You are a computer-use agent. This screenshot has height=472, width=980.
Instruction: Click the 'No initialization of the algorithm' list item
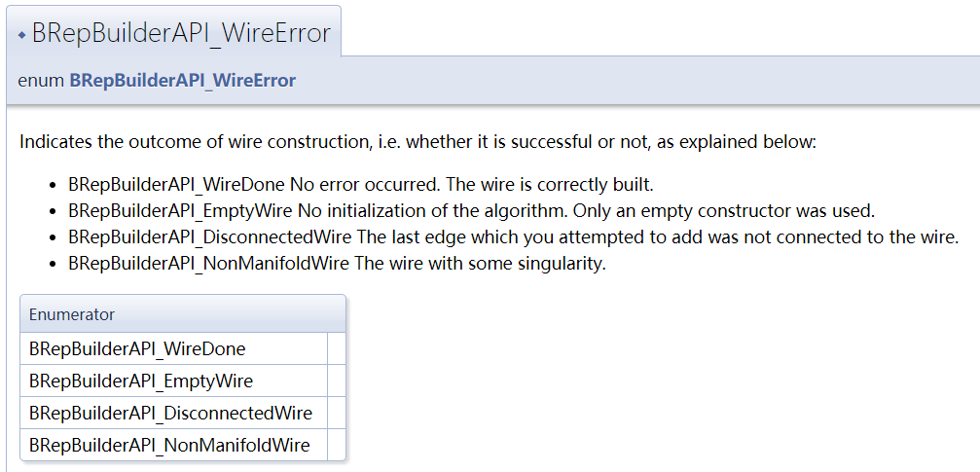[472, 211]
